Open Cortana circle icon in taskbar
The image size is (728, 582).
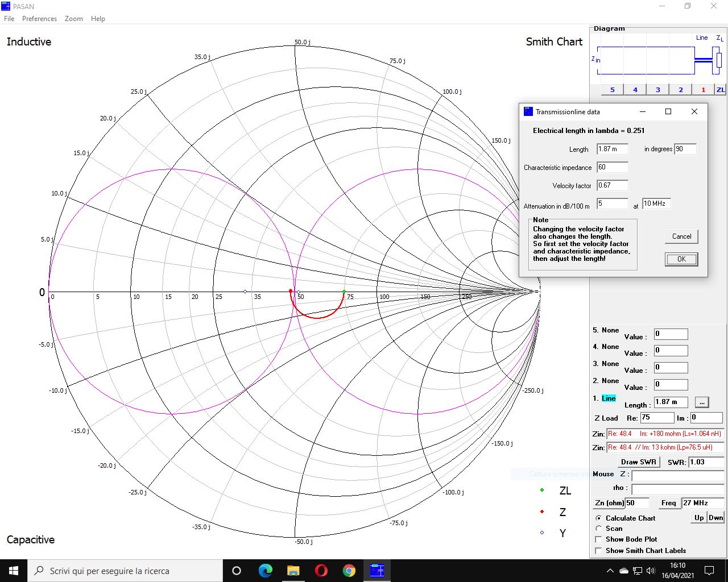(x=237, y=571)
